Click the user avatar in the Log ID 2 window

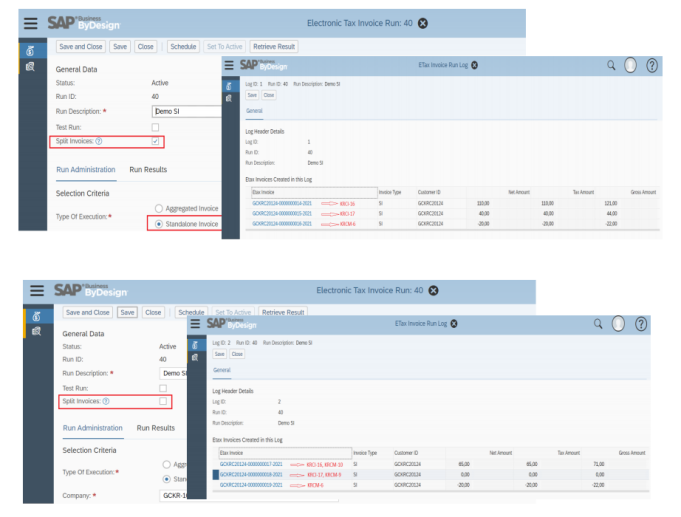(618, 324)
